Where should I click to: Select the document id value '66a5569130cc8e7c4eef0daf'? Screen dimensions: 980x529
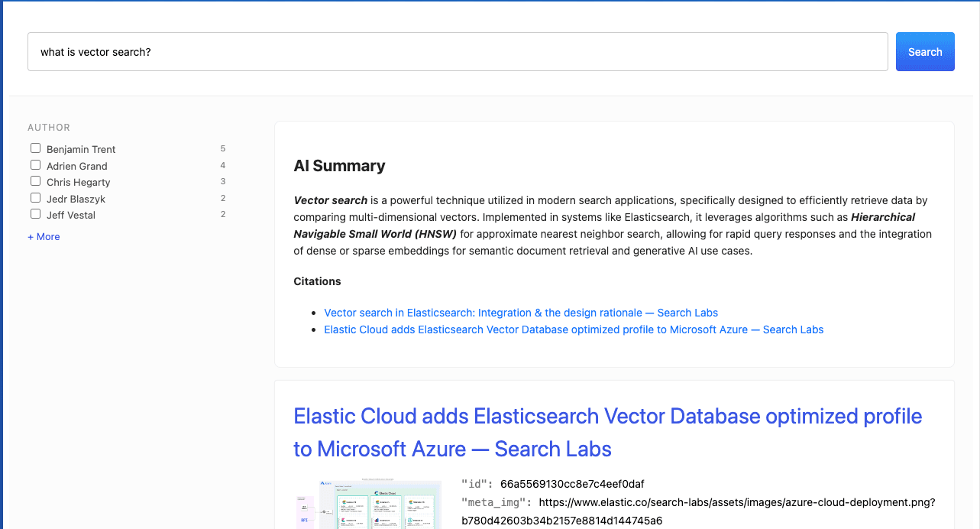[x=572, y=484]
